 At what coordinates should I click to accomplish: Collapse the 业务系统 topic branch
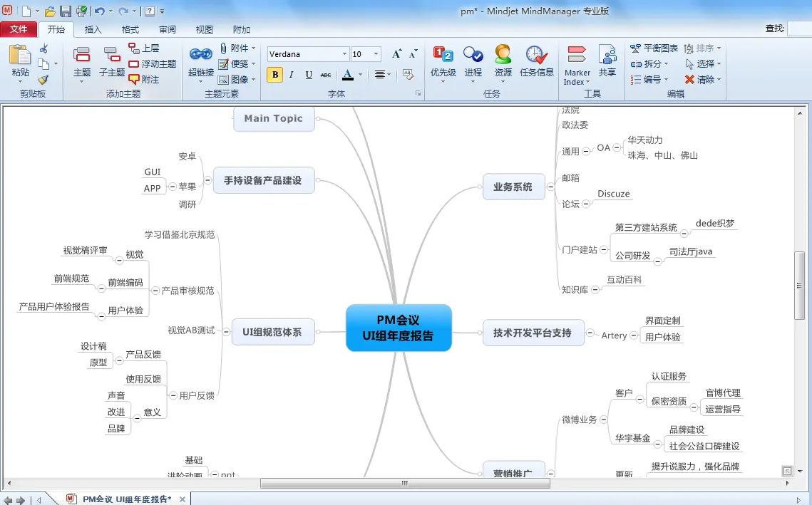550,187
